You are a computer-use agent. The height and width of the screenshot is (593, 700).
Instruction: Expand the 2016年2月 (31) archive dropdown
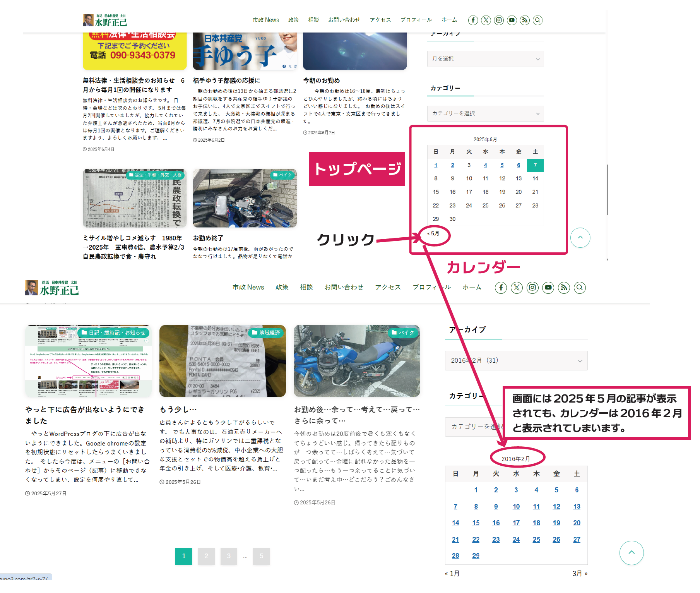(516, 361)
